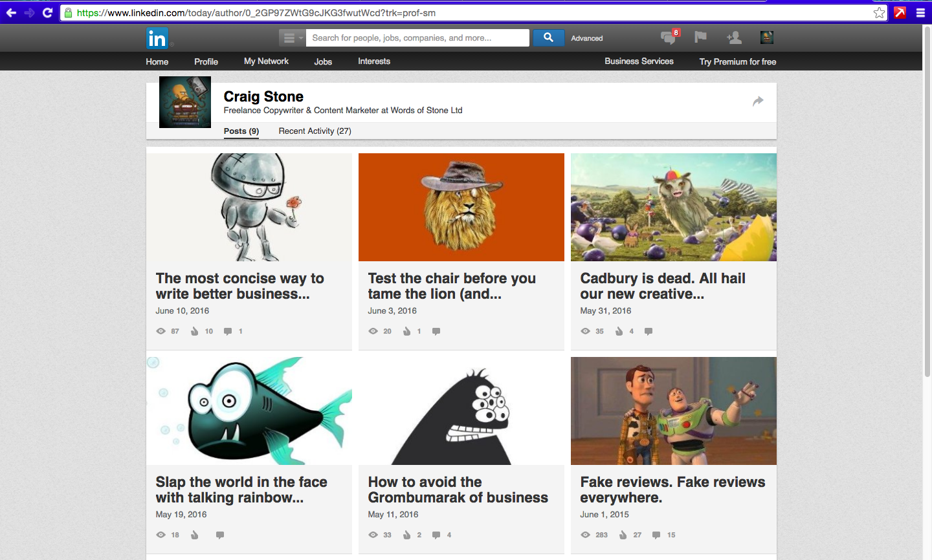Click the Toy Story Woody and Buzz thumbnail
This screenshot has width=932, height=560.
point(674,411)
